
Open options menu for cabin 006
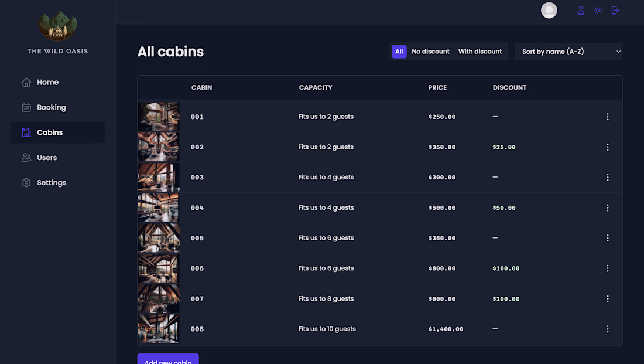pos(608,268)
